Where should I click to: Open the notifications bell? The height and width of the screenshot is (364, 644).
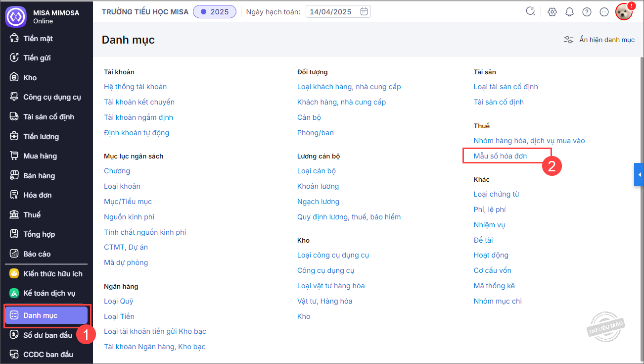(570, 12)
